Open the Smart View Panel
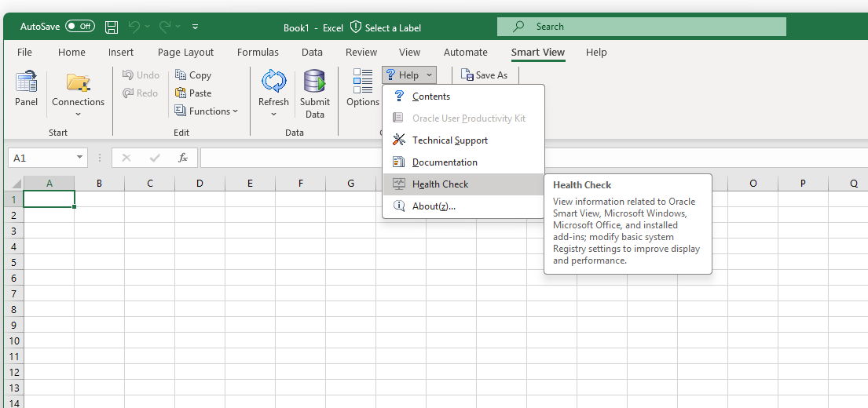This screenshot has width=868, height=408. [x=26, y=88]
